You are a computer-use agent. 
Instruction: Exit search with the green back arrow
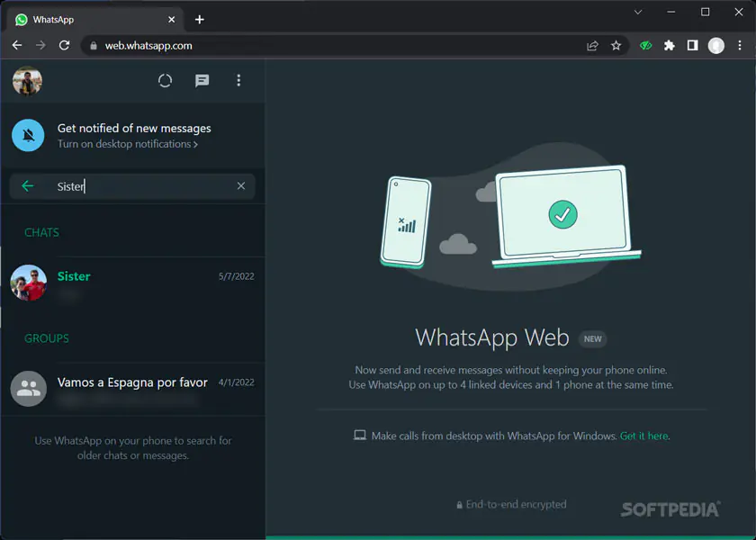pos(28,186)
